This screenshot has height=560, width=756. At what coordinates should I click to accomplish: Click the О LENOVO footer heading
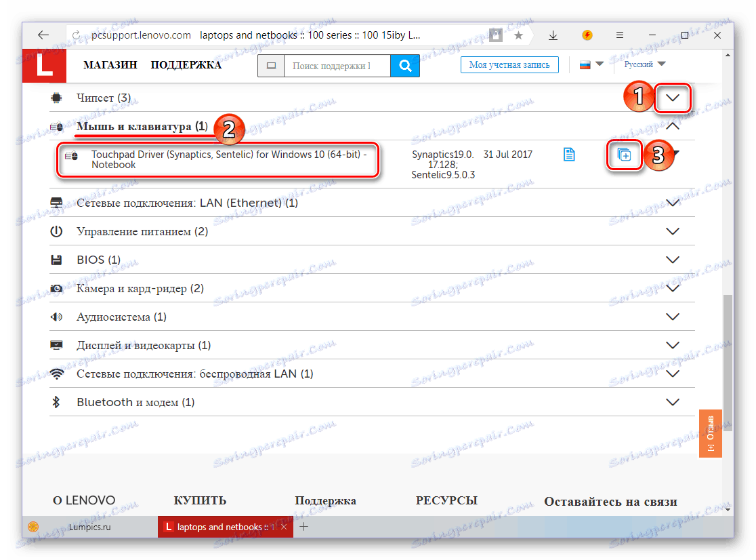(84, 500)
